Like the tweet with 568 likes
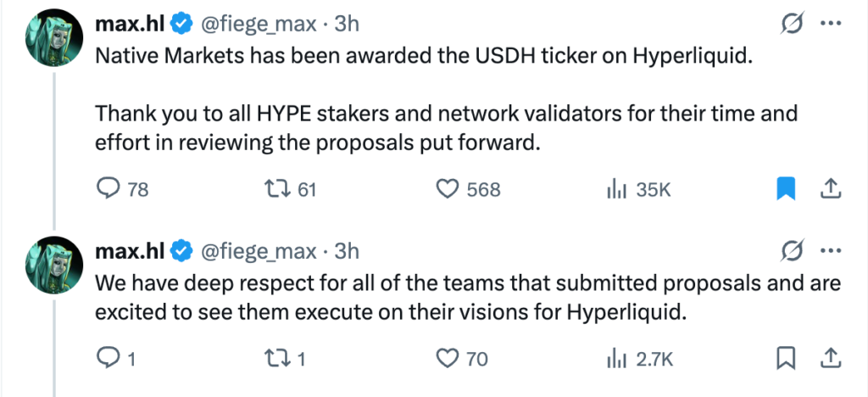 pos(448,189)
